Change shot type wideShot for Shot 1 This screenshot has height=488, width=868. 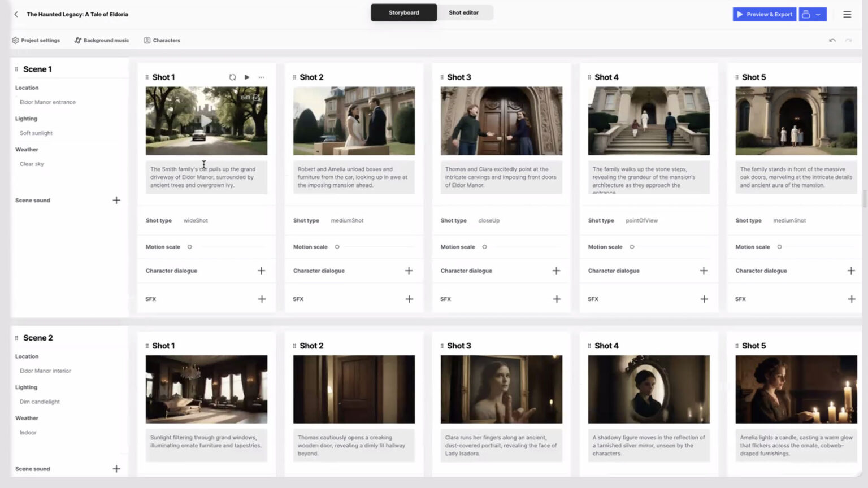point(196,221)
